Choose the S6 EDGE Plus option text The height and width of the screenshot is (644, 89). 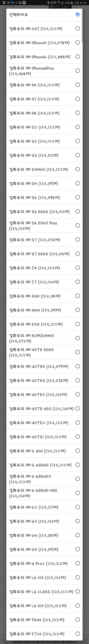(x=33, y=226)
